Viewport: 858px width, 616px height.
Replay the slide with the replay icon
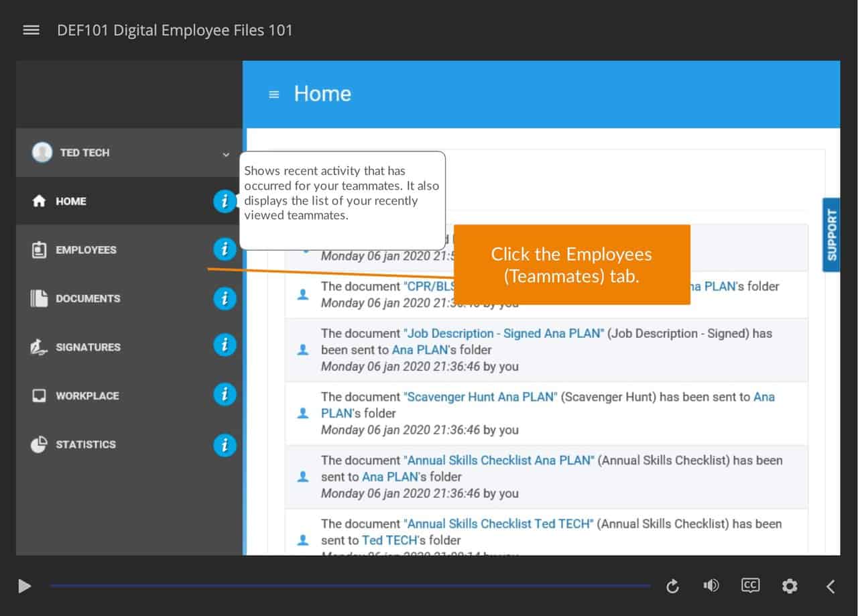click(672, 587)
